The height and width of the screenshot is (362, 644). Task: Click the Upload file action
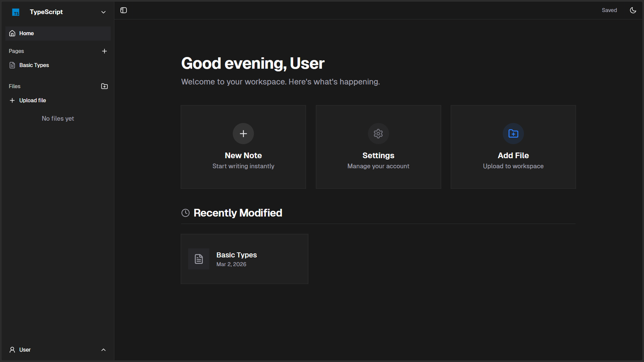32,100
